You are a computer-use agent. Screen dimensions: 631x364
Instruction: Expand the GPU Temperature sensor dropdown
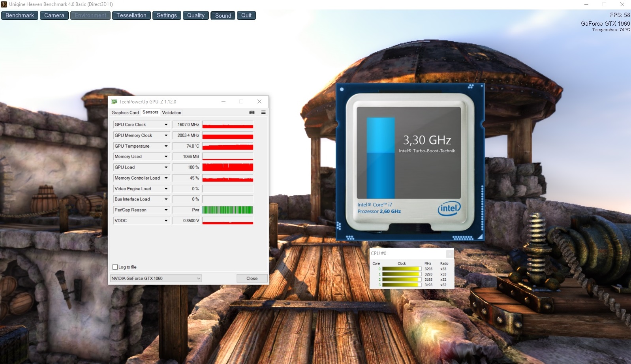(166, 146)
